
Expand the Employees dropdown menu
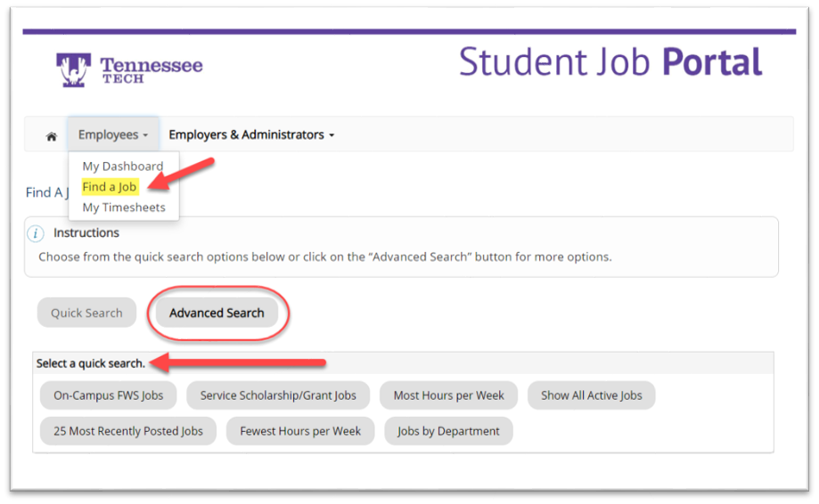coord(113,134)
